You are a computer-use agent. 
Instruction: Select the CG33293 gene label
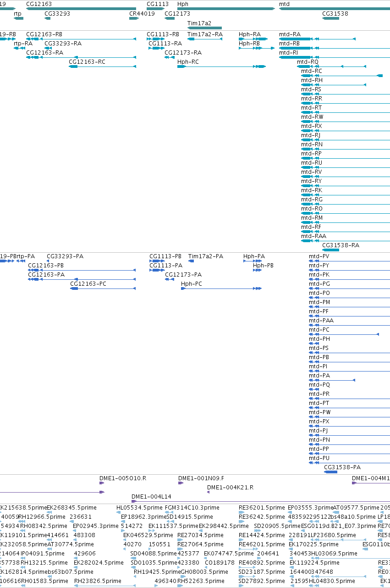[57, 13]
